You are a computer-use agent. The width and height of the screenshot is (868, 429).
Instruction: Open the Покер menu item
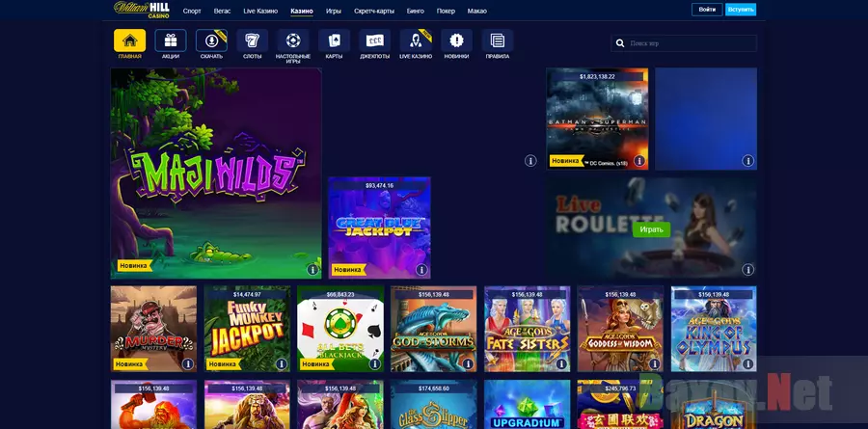click(446, 11)
